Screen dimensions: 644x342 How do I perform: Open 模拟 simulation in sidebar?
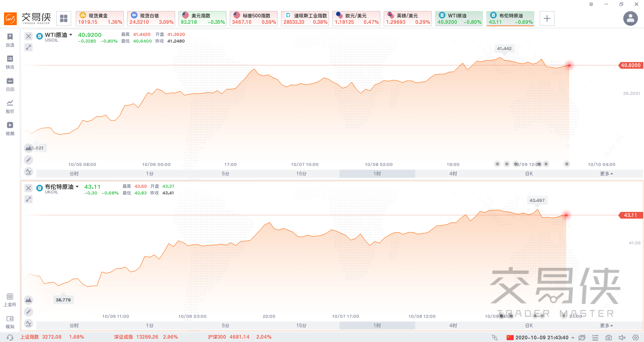tap(10, 322)
